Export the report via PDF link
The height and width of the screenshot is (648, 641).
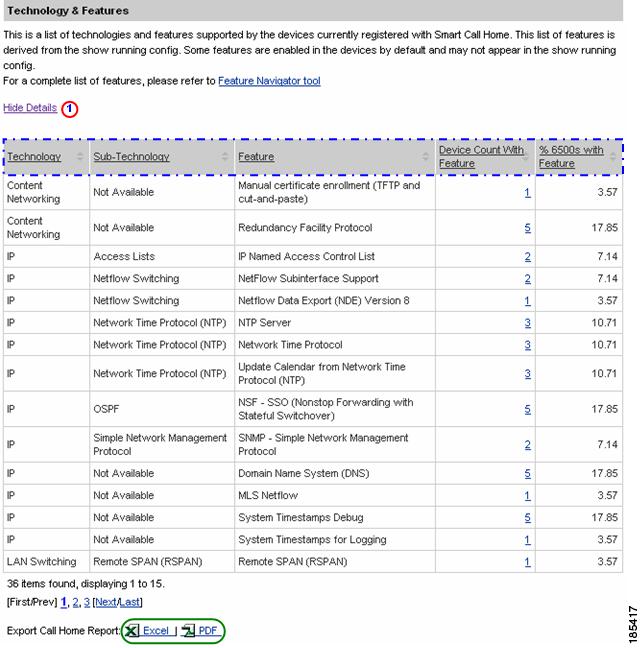click(x=208, y=631)
